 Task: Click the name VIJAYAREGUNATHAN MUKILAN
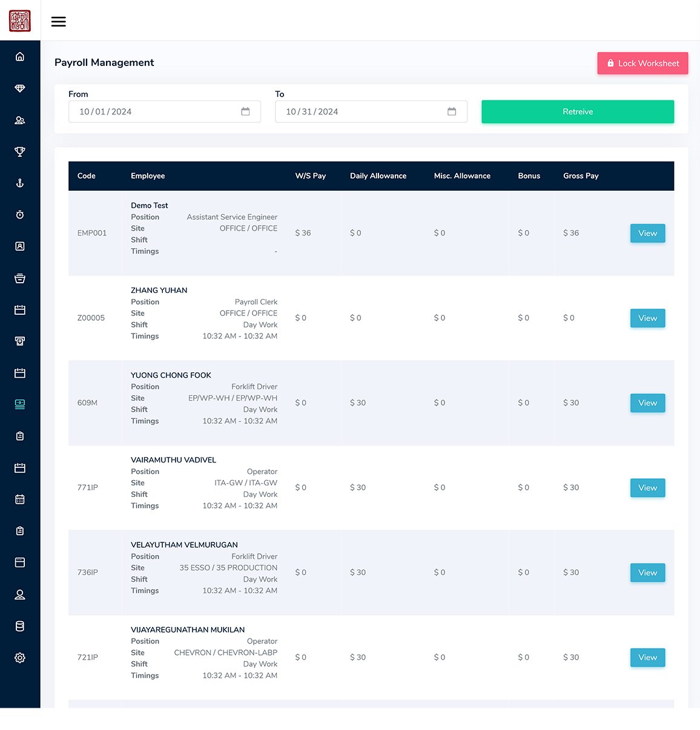[188, 630]
